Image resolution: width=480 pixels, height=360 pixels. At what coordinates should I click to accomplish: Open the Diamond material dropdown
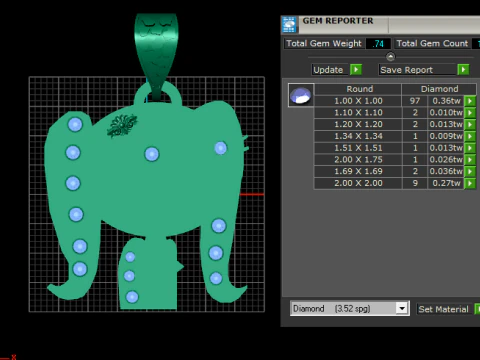click(x=402, y=308)
